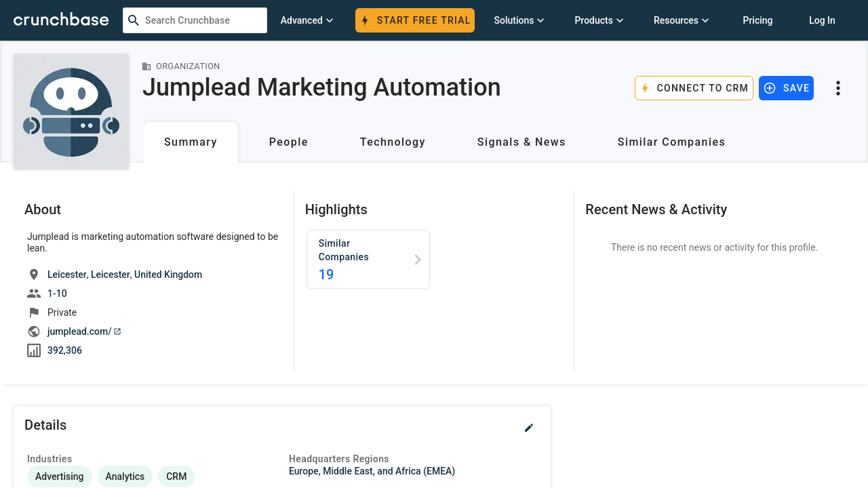Click the Search Crunchbase input field
Screen dimensions: 868x488
coord(202,20)
